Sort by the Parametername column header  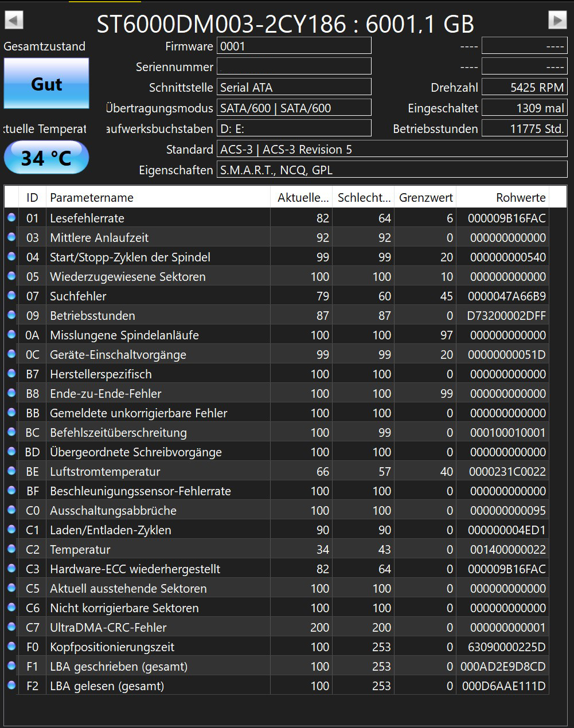coord(158,197)
